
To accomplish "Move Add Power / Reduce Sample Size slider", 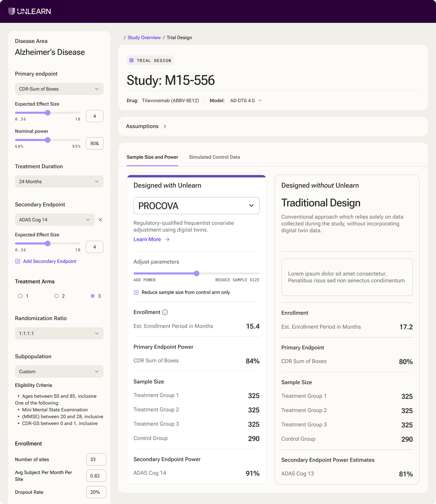I will tap(197, 273).
